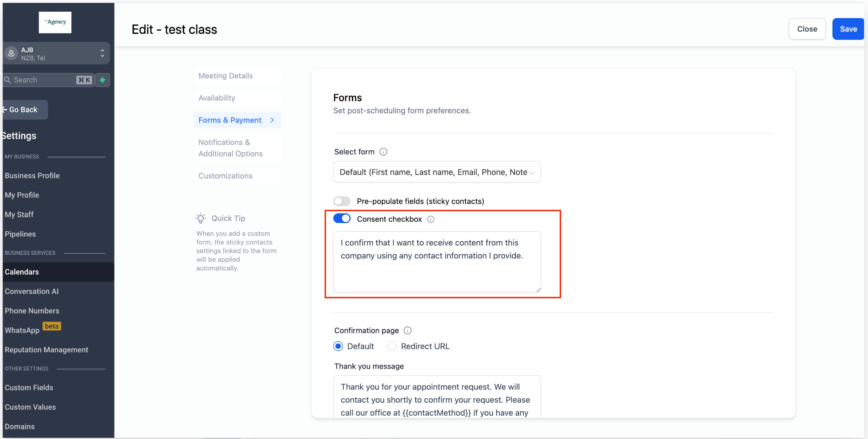Open Conversation AI settings in the sidebar
Image resolution: width=868 pixels, height=439 pixels.
(x=31, y=291)
